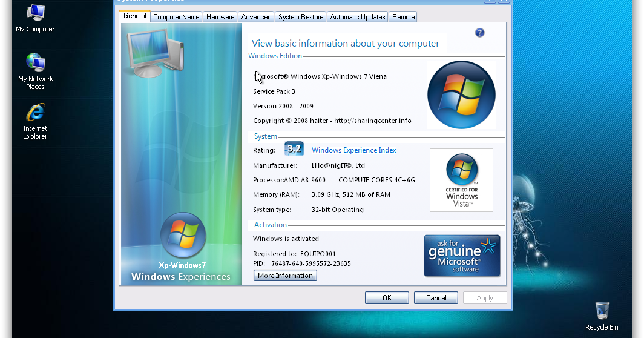Click the Certified for Windows Vista badge

coord(461,180)
